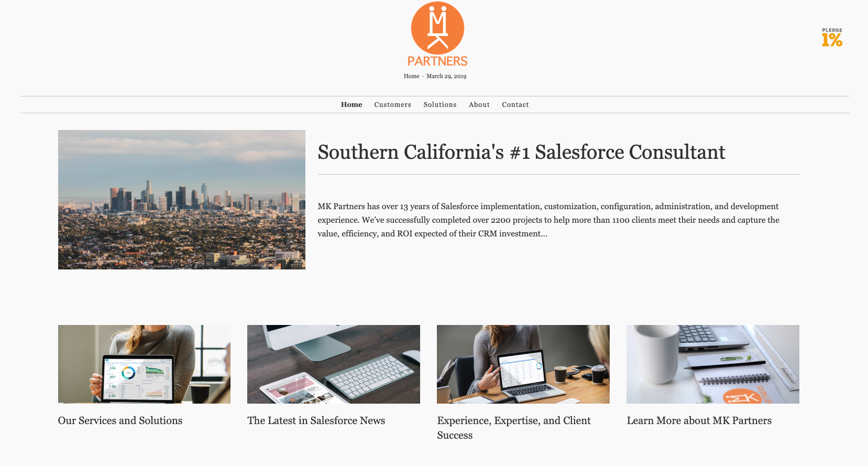Click the March 29, 2019 date text
868x466 pixels.
pos(446,76)
